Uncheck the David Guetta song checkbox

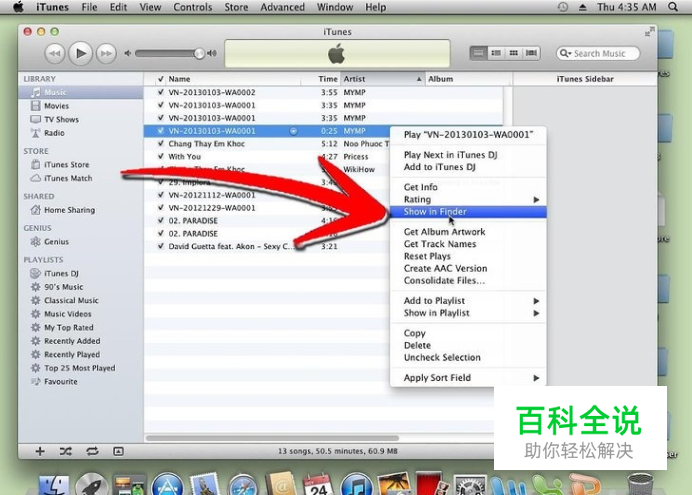(161, 246)
